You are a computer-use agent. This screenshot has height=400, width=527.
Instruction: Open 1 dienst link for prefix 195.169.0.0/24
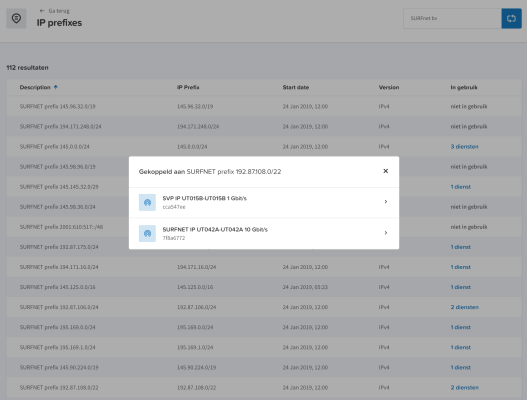[461, 327]
